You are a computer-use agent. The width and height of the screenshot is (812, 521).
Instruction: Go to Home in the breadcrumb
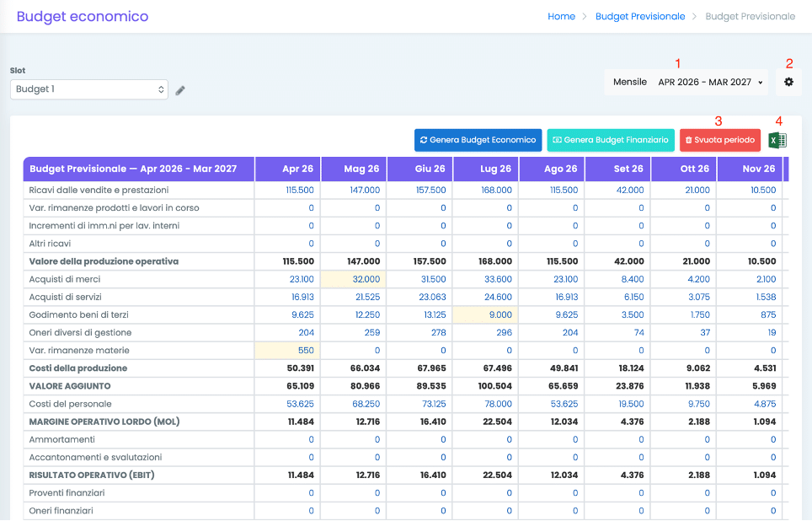coord(561,16)
